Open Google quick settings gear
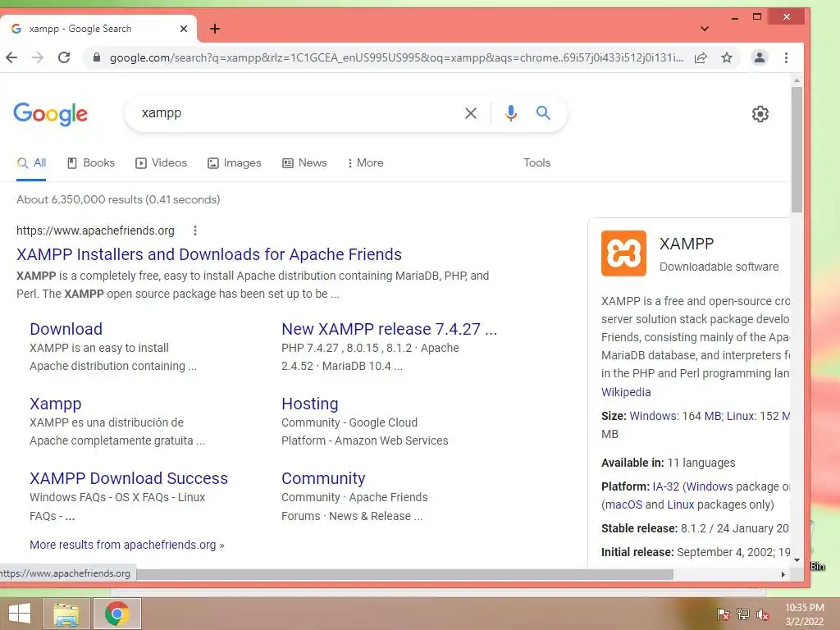 coord(760,113)
